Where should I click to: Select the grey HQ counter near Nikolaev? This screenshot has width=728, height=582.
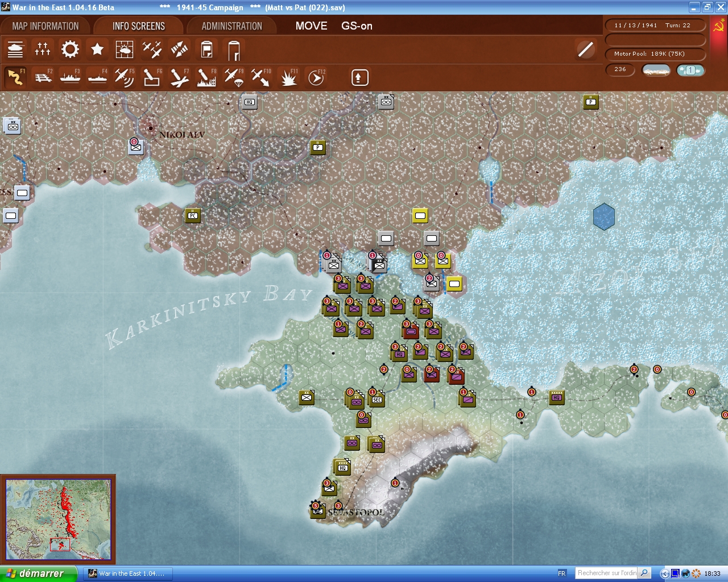pos(249,102)
